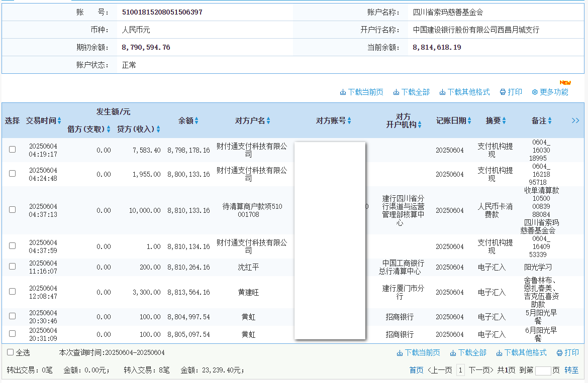The image size is (588, 383).
Task: Go to 上一页 previous page
Action: (440, 370)
